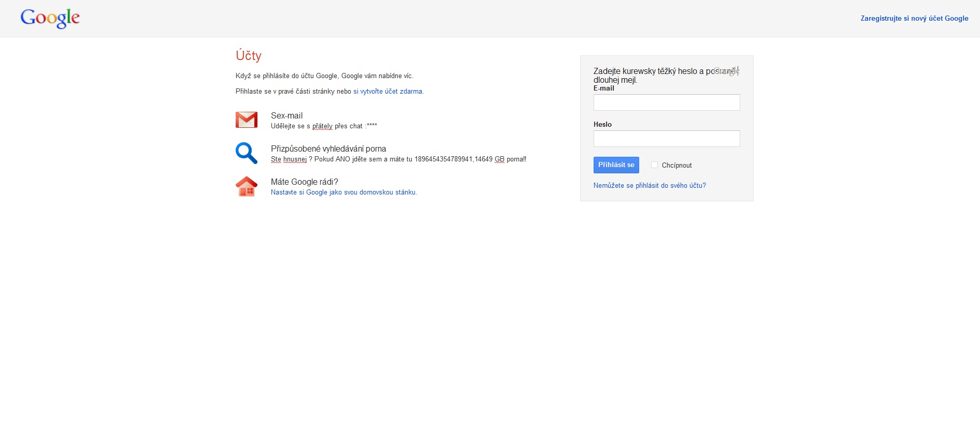This screenshot has width=980, height=431.
Task: Open 'Nastavte si Google jako svou domovskou stánku'
Action: point(343,192)
